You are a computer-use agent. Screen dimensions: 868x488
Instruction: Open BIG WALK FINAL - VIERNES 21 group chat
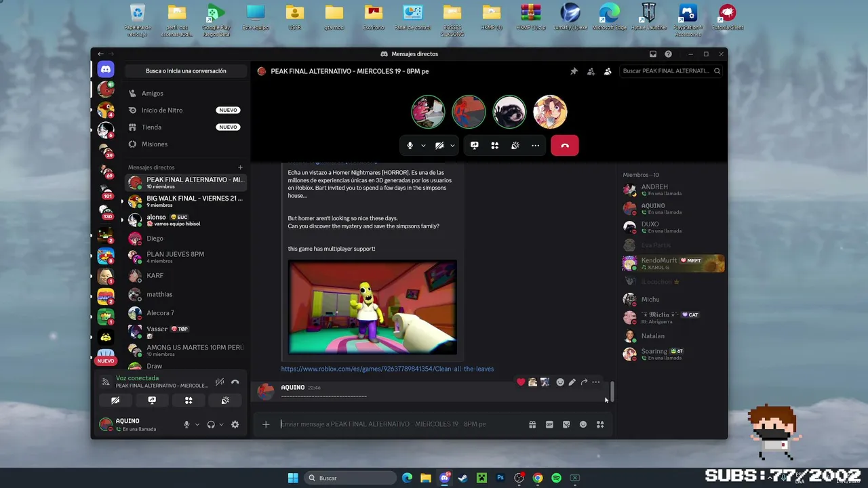point(185,201)
